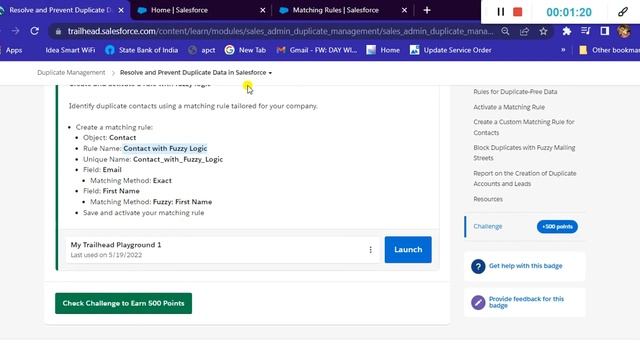Go to Duplicate Management breadcrumb
The width and height of the screenshot is (640, 360).
(x=71, y=73)
